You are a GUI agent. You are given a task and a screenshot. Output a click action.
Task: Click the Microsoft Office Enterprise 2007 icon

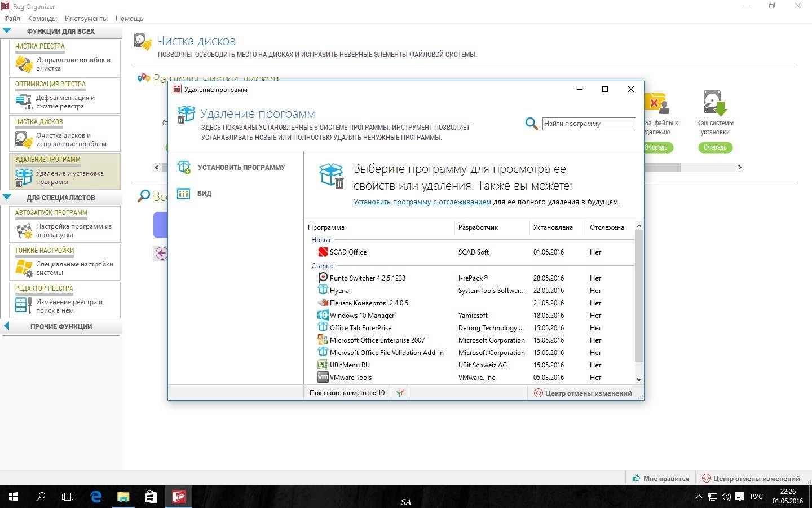click(x=323, y=340)
